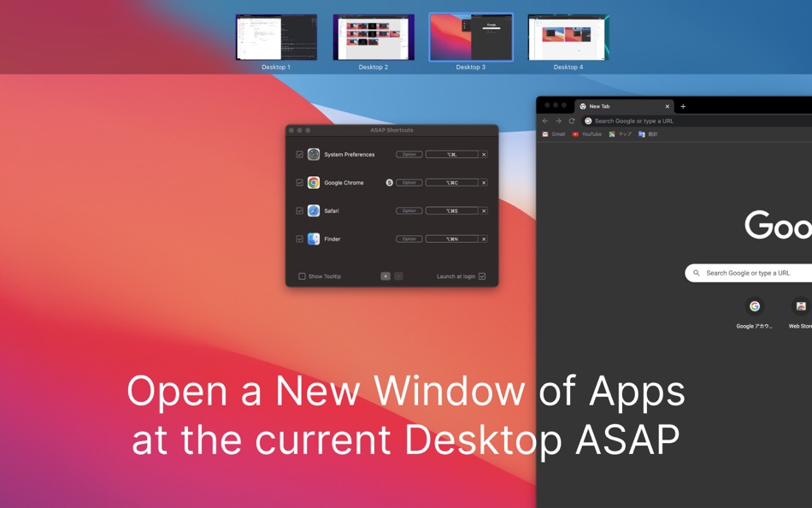
Task: Open a new tab with Chrome's plus icon
Action: [x=683, y=106]
